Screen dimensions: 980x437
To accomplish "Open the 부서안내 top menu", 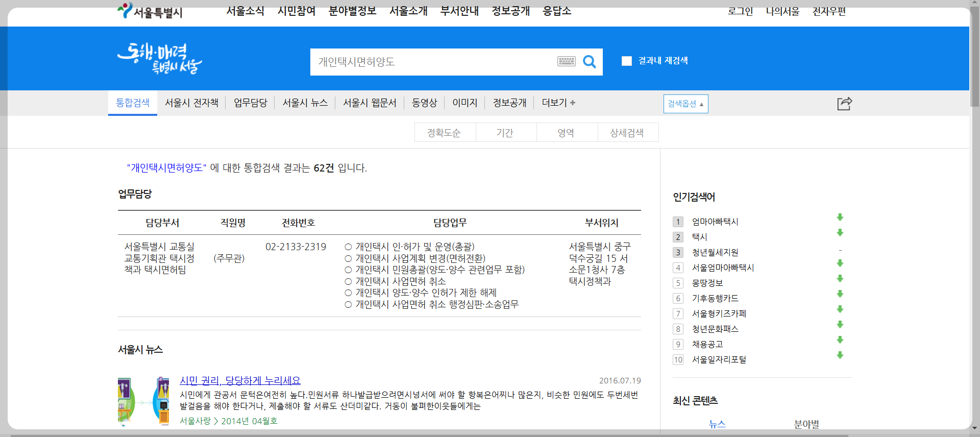I will [460, 11].
